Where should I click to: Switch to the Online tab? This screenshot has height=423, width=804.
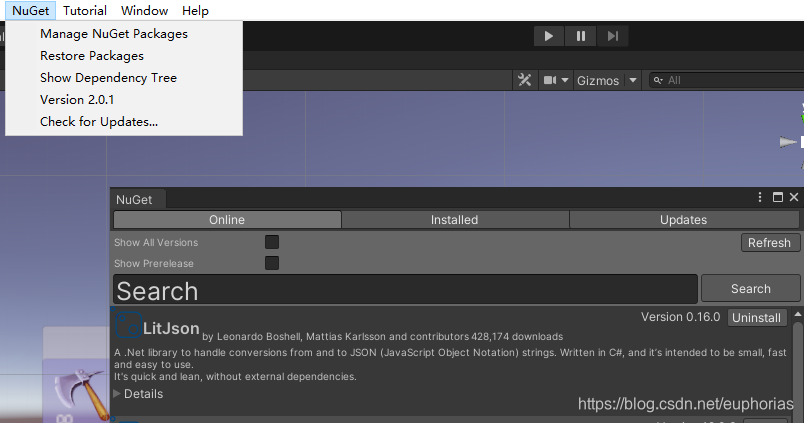[227, 220]
